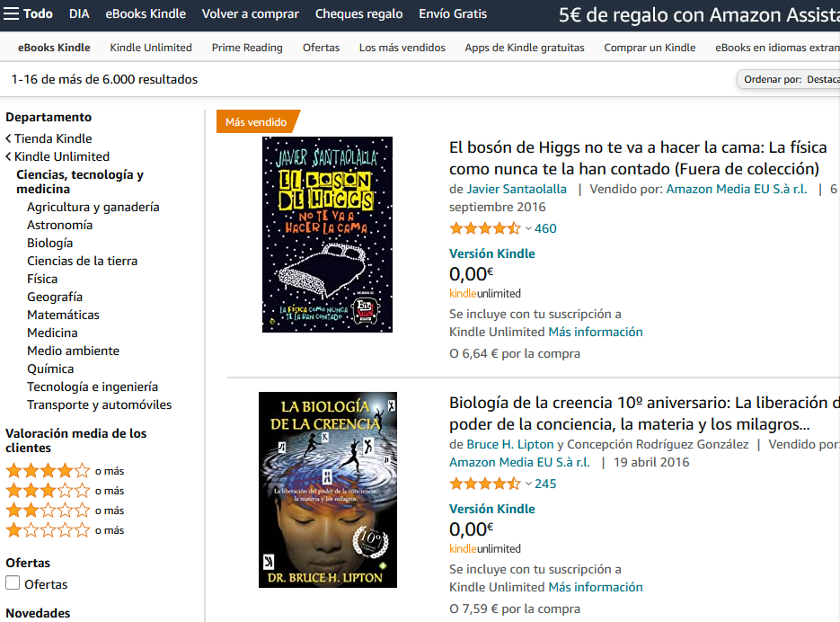The height and width of the screenshot is (622, 840).
Task: Open the Prime Reading tab
Action: pyautogui.click(x=247, y=47)
